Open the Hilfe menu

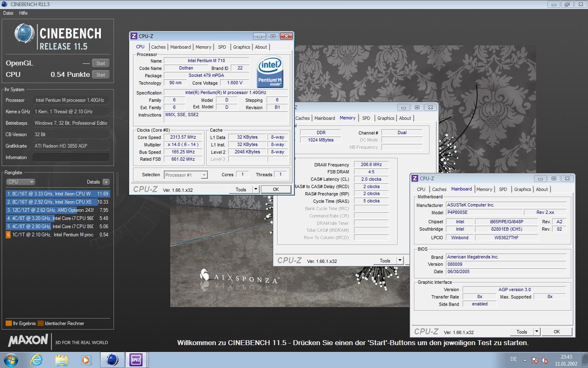pyautogui.click(x=23, y=13)
